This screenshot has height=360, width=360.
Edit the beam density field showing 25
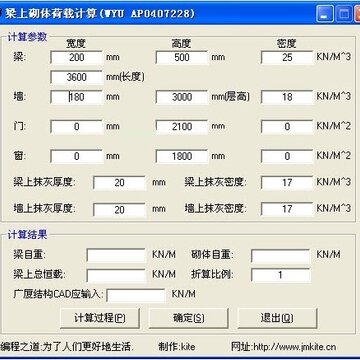pos(287,57)
